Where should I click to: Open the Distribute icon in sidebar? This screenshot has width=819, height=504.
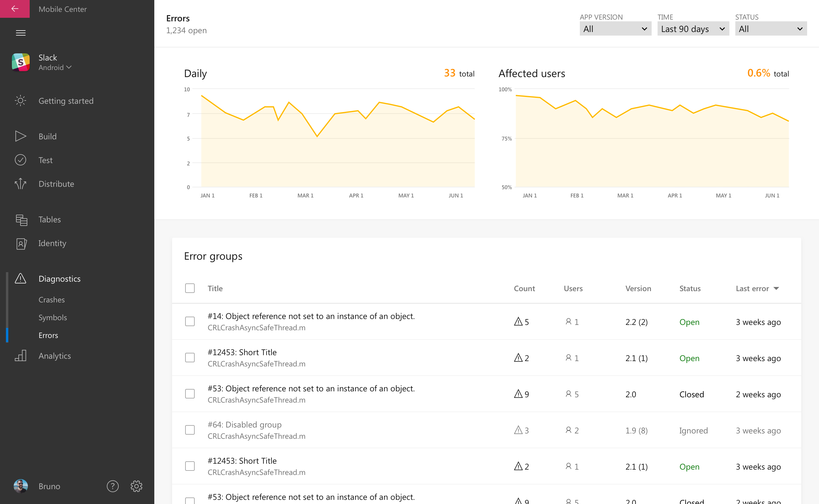20,184
